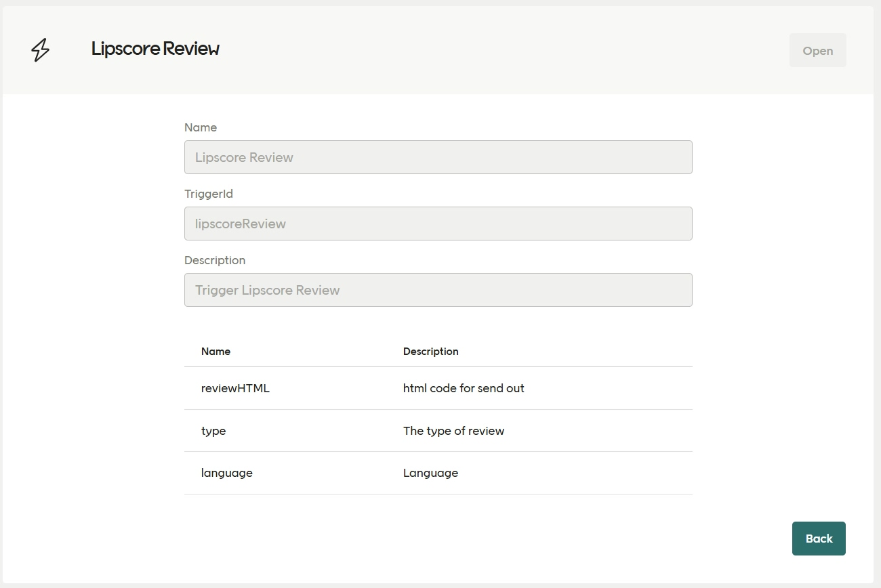Click the Name label above the input
The width and height of the screenshot is (881, 588).
pyautogui.click(x=201, y=127)
